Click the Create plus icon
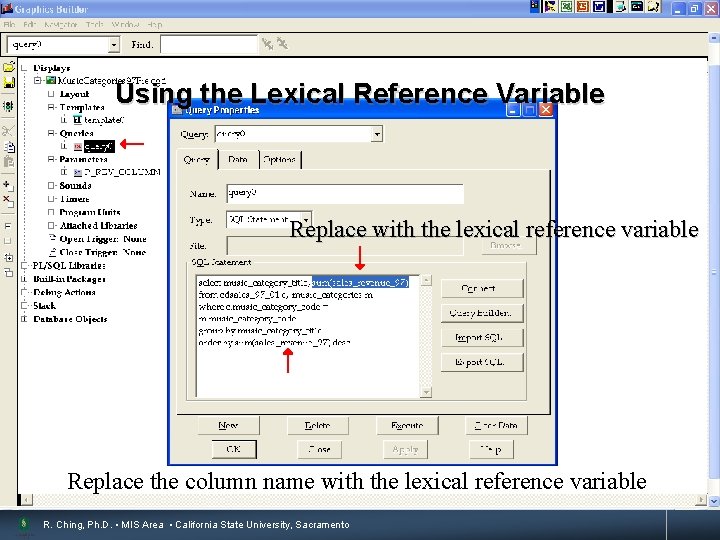Viewport: 720px width, 540px height. [8, 186]
